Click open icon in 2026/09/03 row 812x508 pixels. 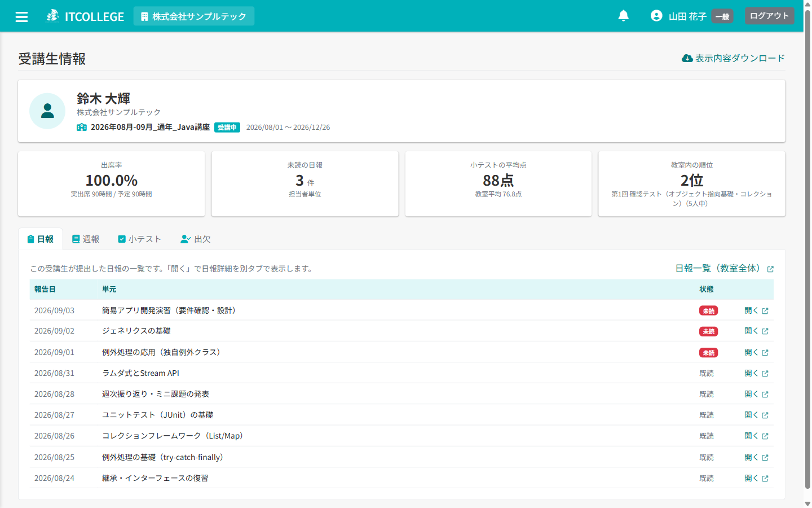pyautogui.click(x=765, y=311)
